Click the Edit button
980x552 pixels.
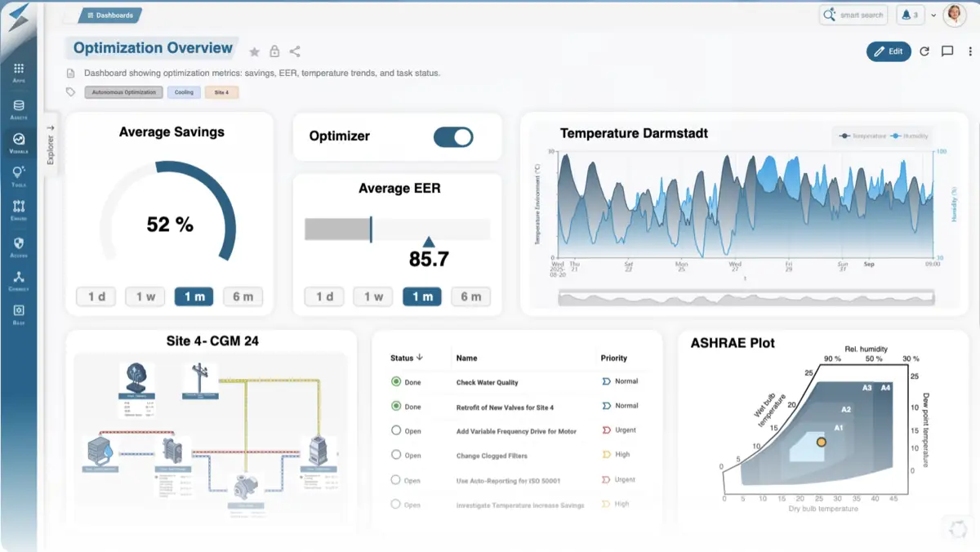tap(889, 51)
